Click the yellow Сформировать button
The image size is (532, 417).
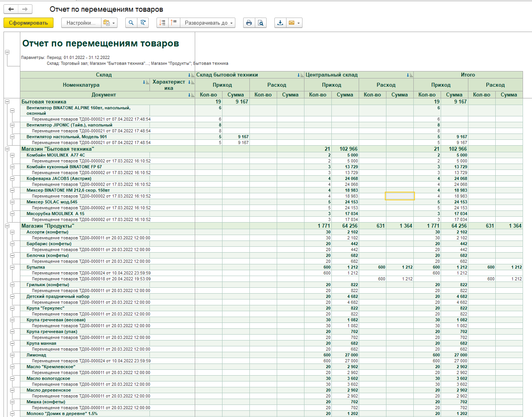click(28, 23)
